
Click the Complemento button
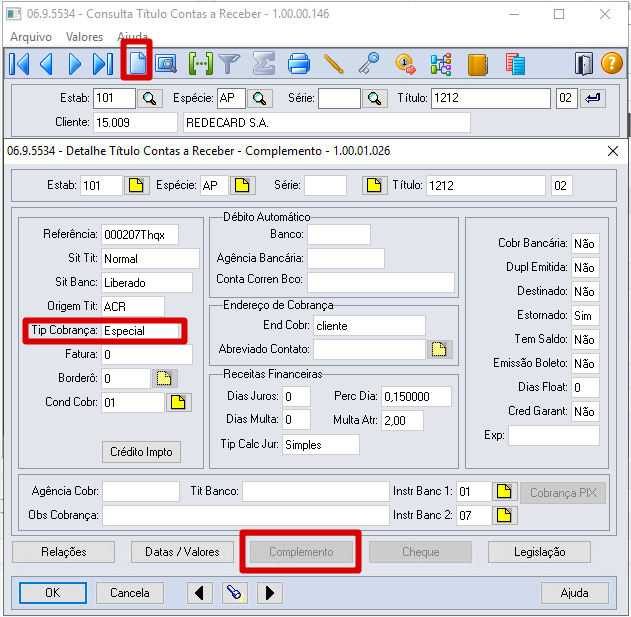(301, 552)
